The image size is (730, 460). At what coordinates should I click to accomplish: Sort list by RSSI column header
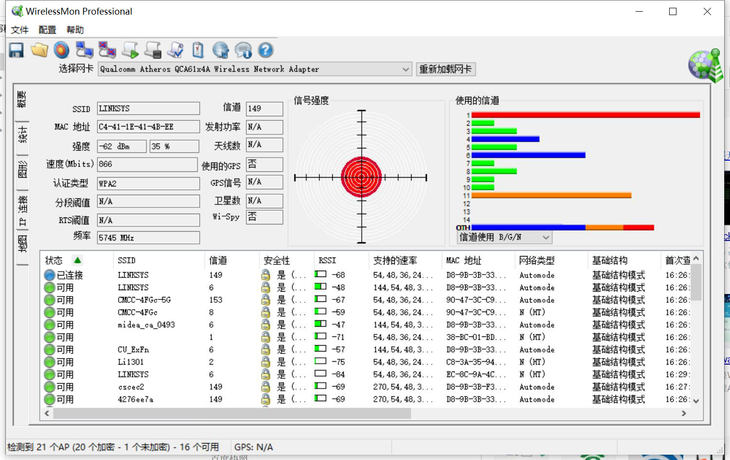coord(341,260)
